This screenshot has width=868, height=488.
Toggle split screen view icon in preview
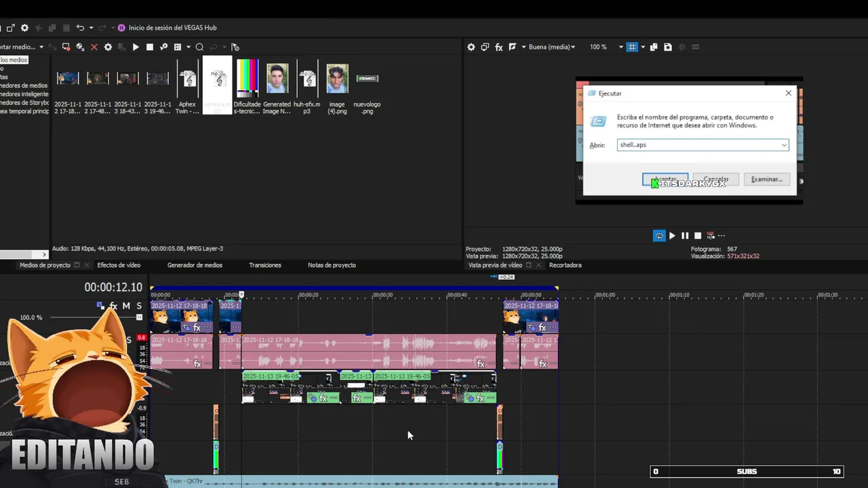(513, 47)
